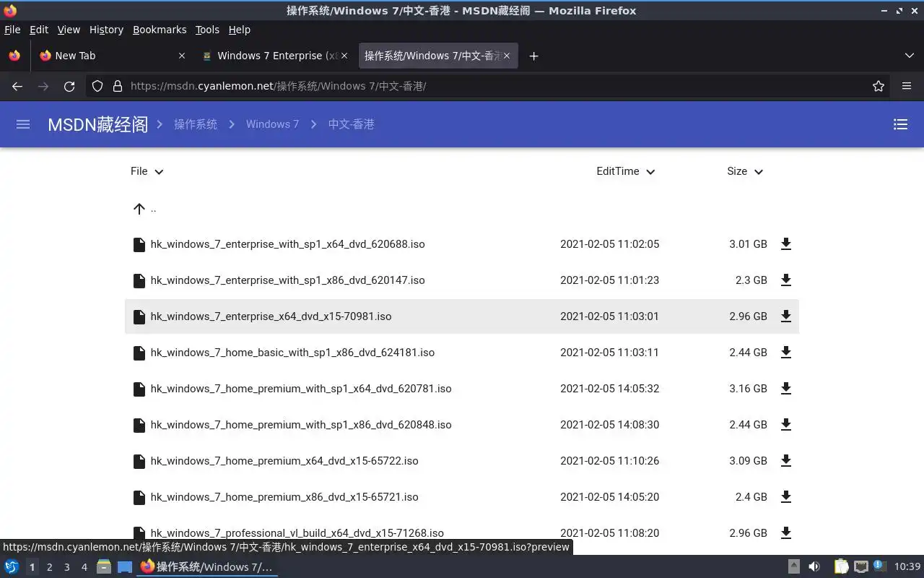Screen dimensions: 924x578
Task: Show site security padlock info
Action: coord(118,86)
